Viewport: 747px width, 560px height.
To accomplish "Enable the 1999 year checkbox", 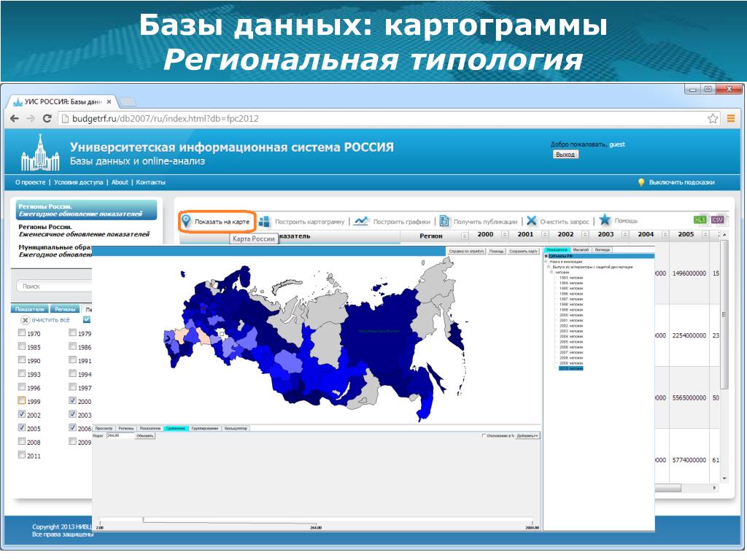I will click(x=22, y=400).
